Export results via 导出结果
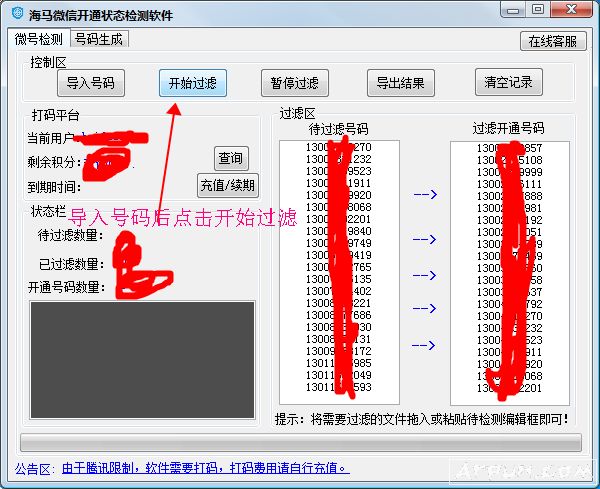Viewport: 600px width, 489px height. (x=401, y=83)
